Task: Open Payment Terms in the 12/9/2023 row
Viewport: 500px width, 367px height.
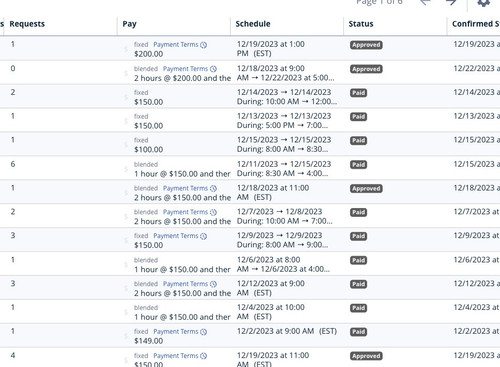Action: tap(176, 236)
